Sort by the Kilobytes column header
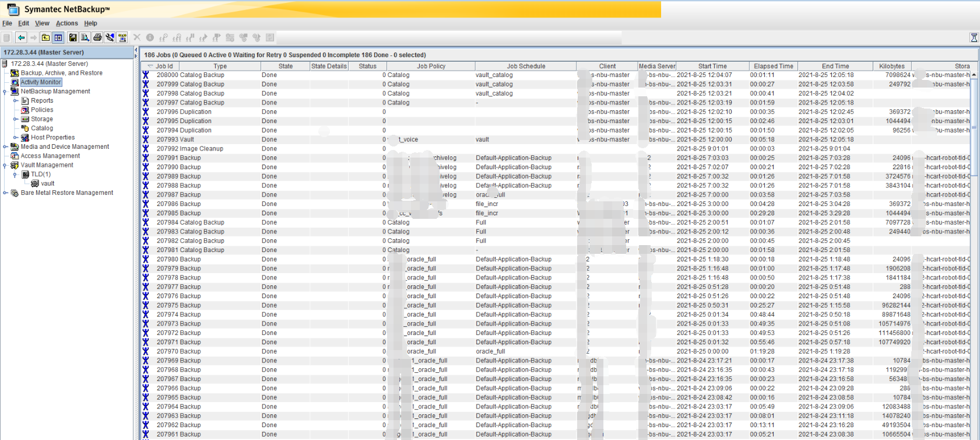This screenshot has width=980, height=440. 892,66
